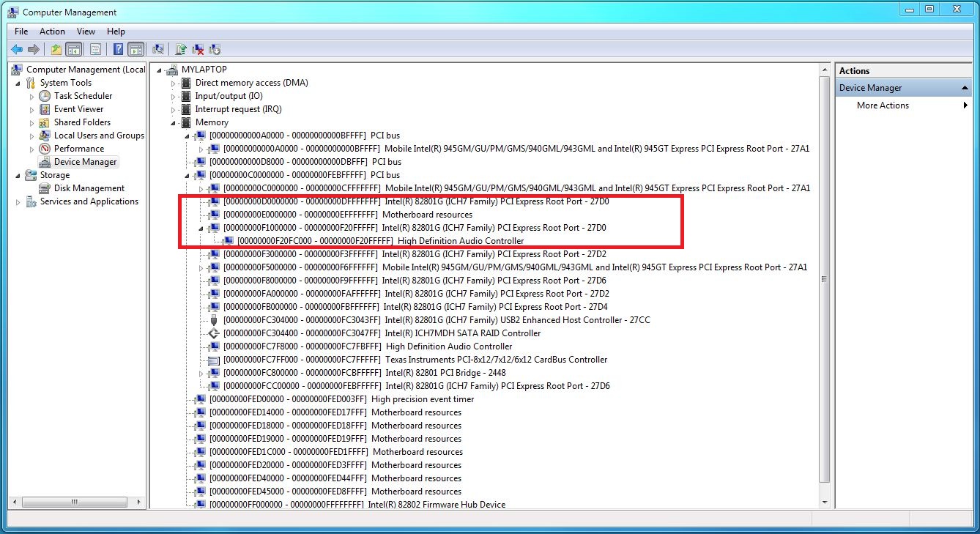Click the Up One Level folder icon
The height and width of the screenshot is (534, 980).
click(x=56, y=50)
